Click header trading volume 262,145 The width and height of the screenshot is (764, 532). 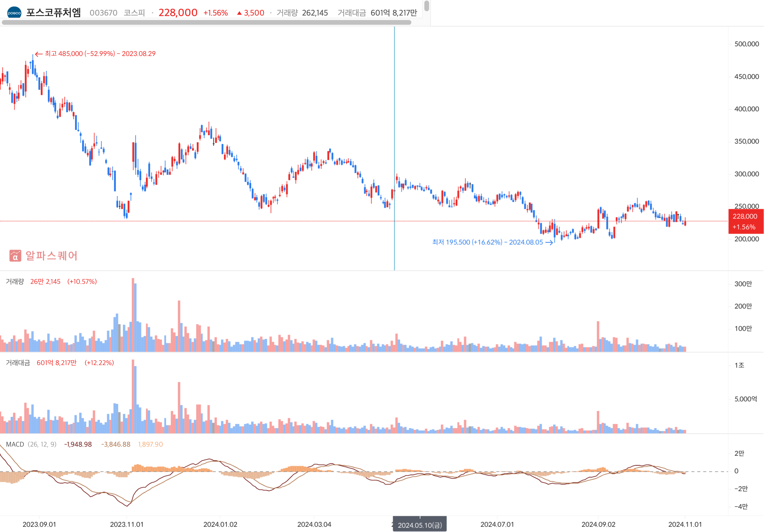pyautogui.click(x=315, y=13)
